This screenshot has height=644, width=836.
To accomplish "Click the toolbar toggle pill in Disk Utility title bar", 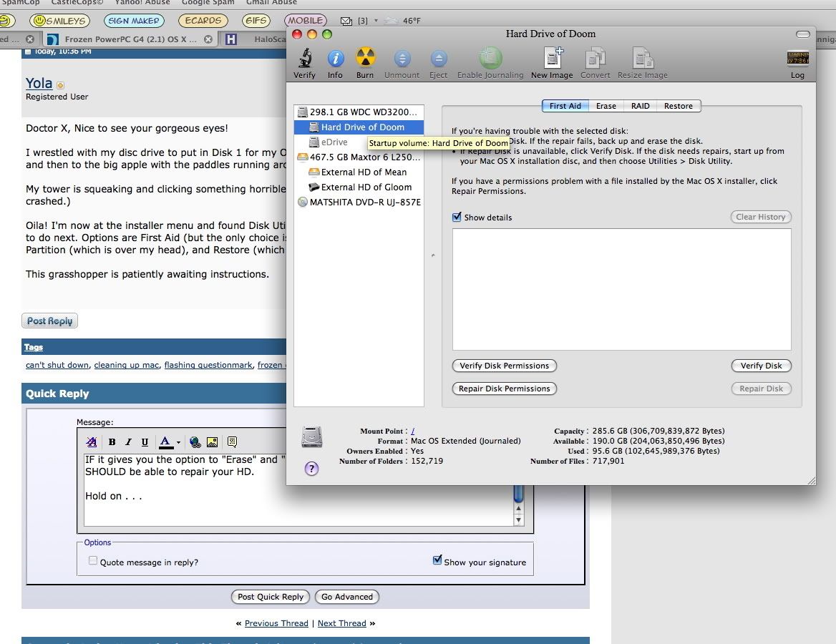I will 803,34.
